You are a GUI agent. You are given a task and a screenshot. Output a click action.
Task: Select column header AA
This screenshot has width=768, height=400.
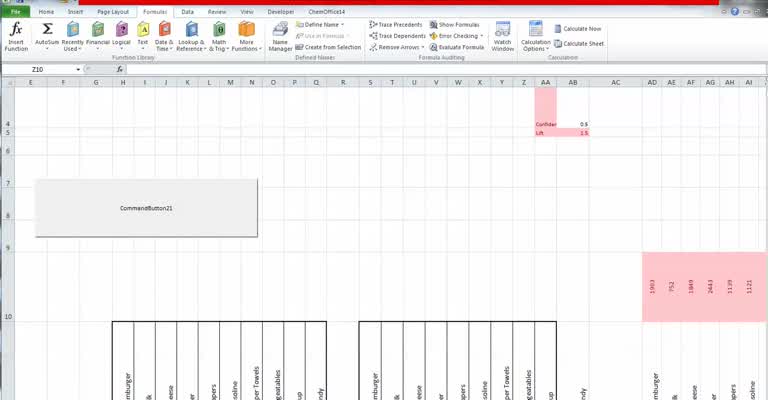coord(546,83)
